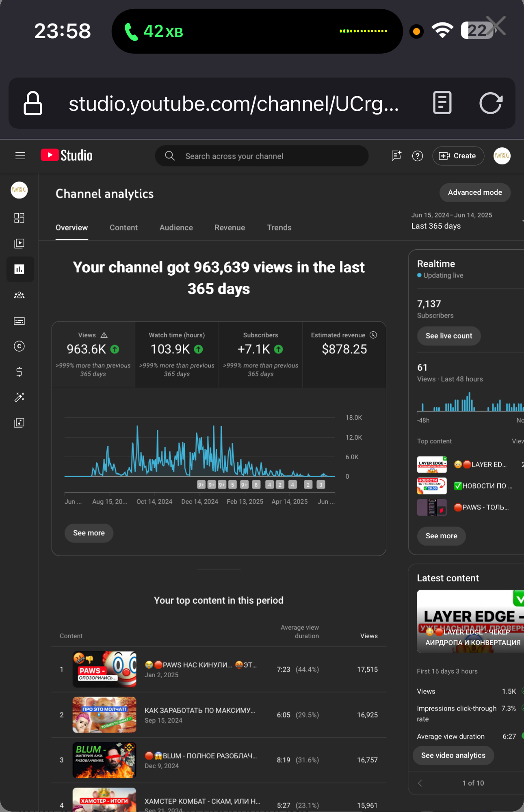
Task: Switch to the Content tab
Action: (x=123, y=228)
